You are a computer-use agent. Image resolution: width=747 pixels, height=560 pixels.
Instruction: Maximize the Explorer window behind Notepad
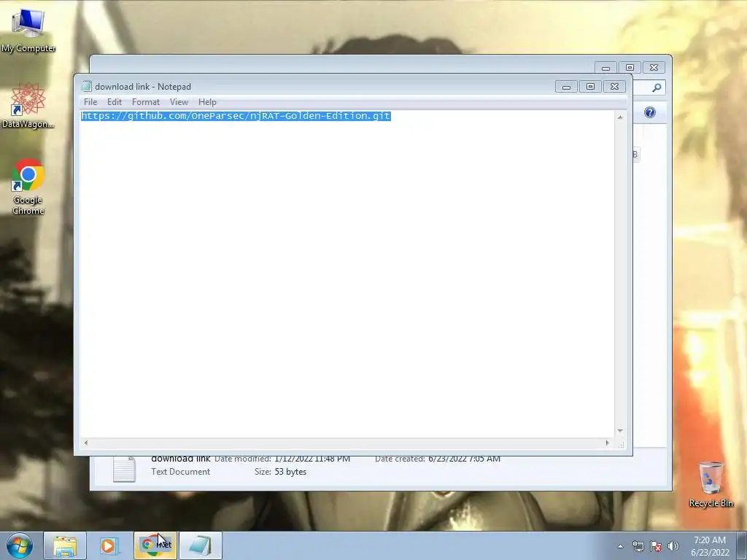tap(630, 68)
